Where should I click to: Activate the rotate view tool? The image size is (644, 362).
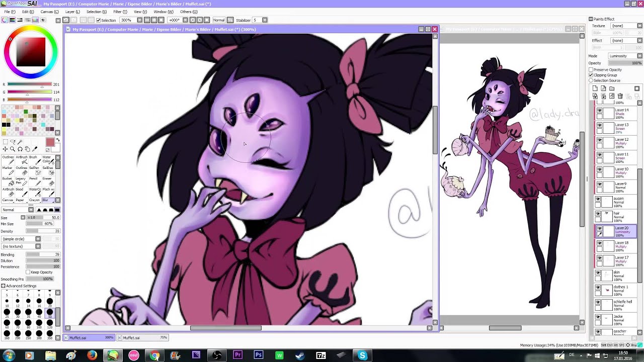pyautogui.click(x=20, y=149)
